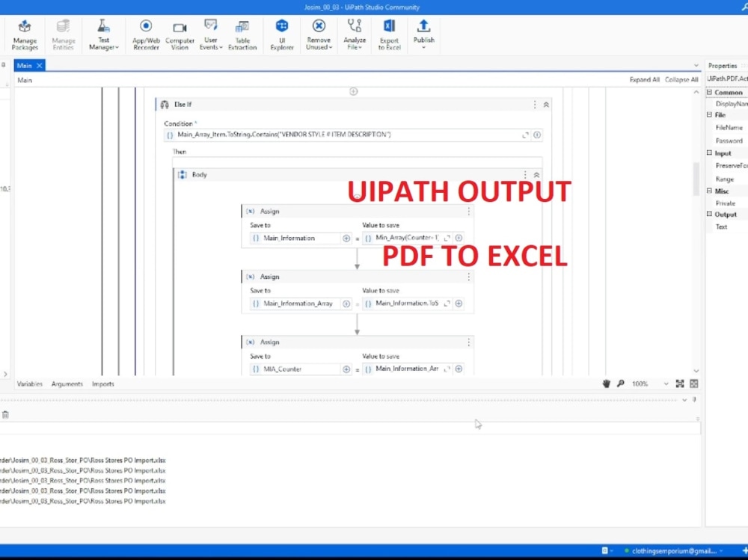Open the Variables panel

(x=30, y=384)
